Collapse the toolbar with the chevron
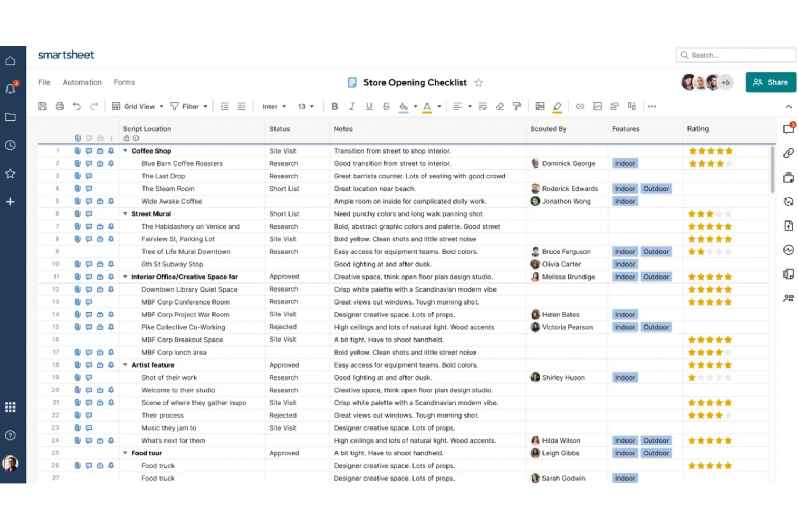798x532 pixels. [789, 107]
